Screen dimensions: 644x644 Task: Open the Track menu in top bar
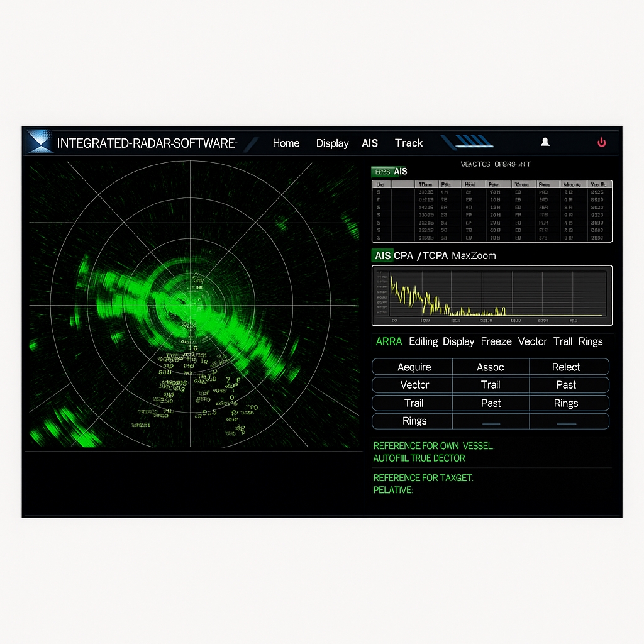tap(408, 143)
